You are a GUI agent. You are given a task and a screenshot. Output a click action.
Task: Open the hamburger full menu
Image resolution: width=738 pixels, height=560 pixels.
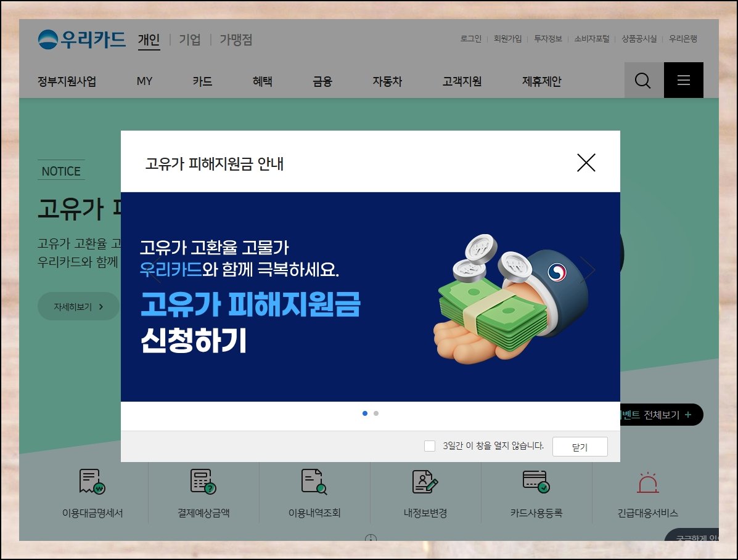click(683, 81)
